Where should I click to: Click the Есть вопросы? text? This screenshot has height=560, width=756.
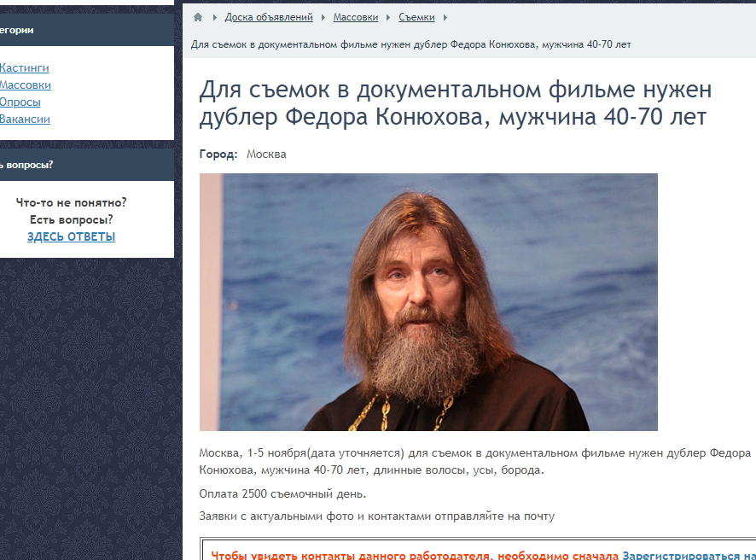(72, 219)
